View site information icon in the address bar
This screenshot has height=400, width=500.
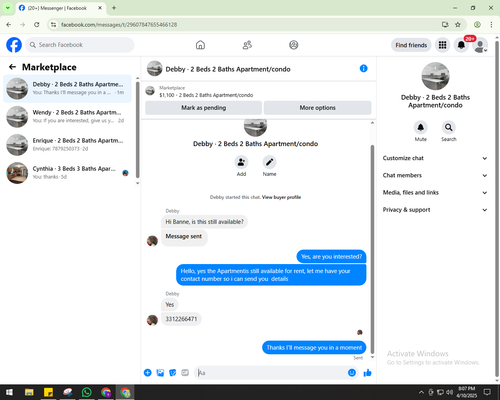click(53, 24)
